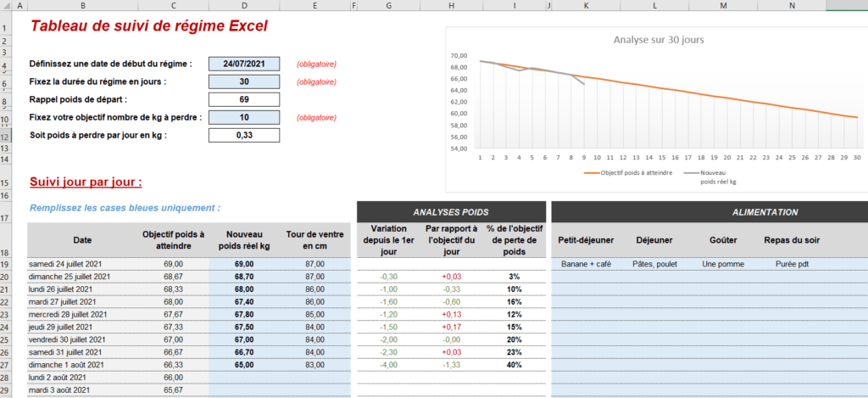This screenshot has width=868, height=398.
Task: Click column header N
Action: (x=792, y=6)
